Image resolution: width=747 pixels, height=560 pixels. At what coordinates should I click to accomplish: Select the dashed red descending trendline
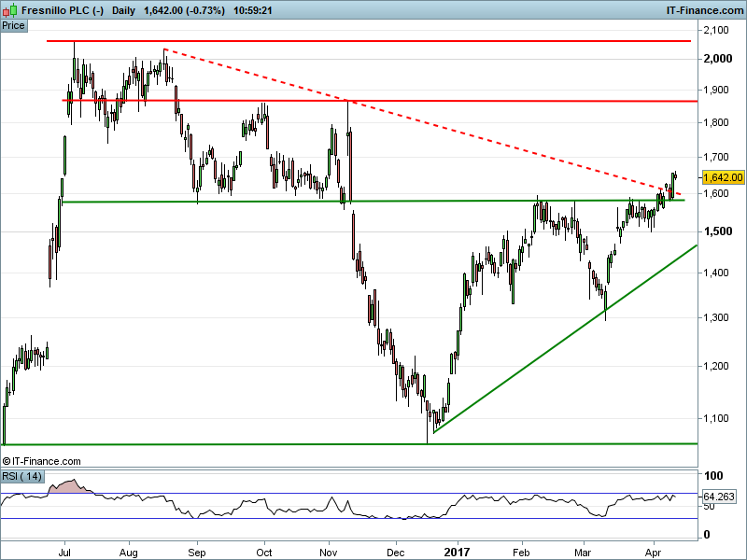(423, 121)
